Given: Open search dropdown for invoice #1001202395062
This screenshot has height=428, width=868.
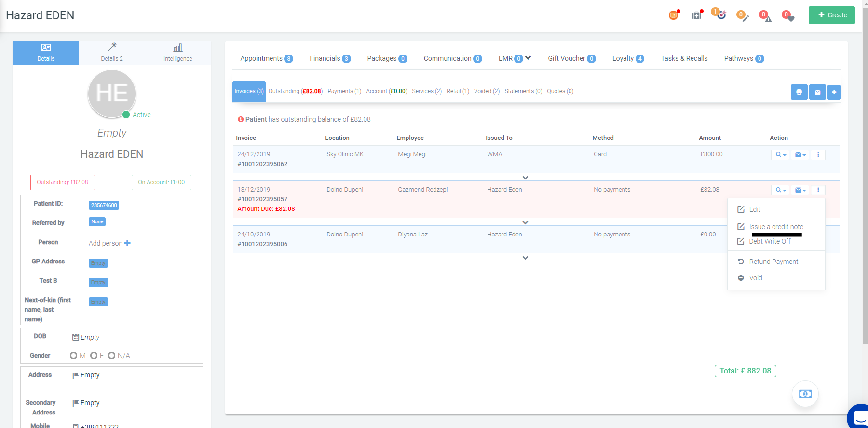Looking at the screenshot, I should [780, 155].
